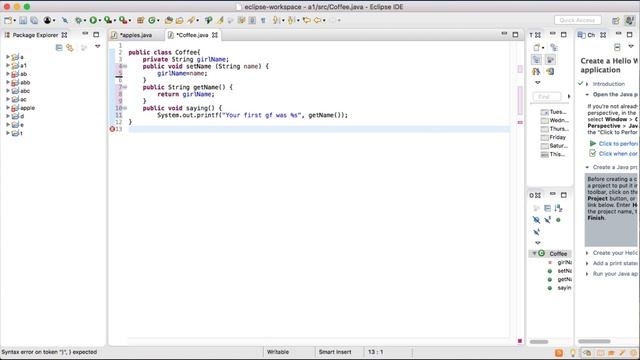Click the Open Perspective icon
The height and width of the screenshot is (360, 640).
pos(616,20)
